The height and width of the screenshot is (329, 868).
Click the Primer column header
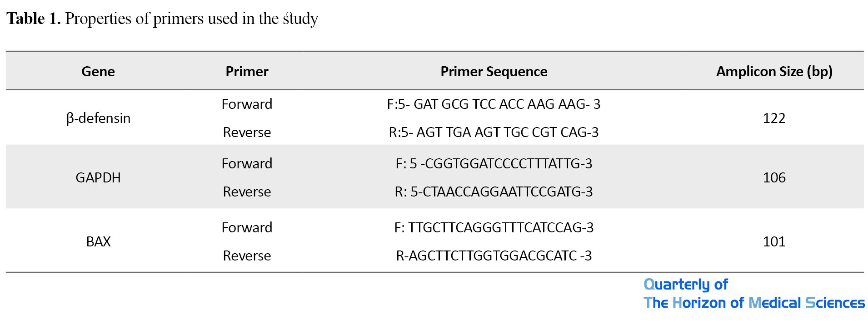coord(247,71)
